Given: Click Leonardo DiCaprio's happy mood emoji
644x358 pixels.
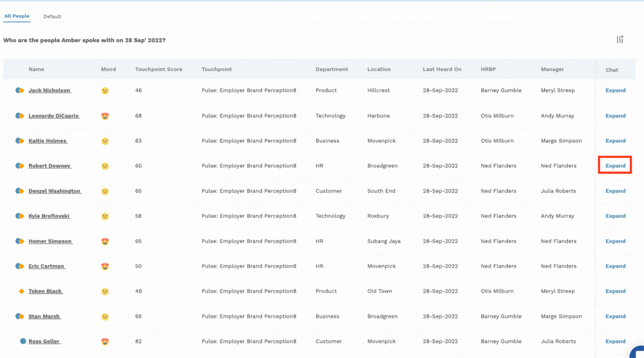Looking at the screenshot, I should [x=105, y=116].
